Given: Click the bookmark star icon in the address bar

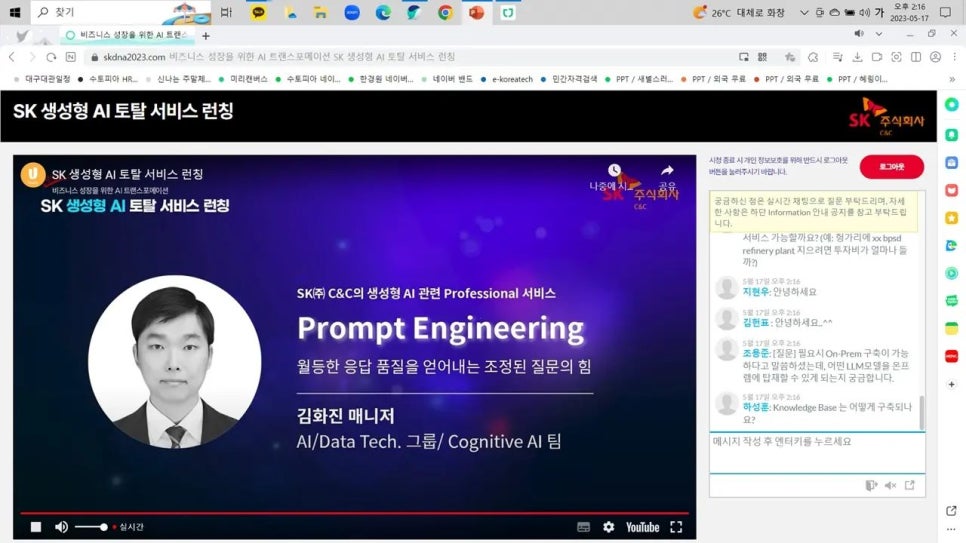Looking at the screenshot, I should [x=789, y=57].
